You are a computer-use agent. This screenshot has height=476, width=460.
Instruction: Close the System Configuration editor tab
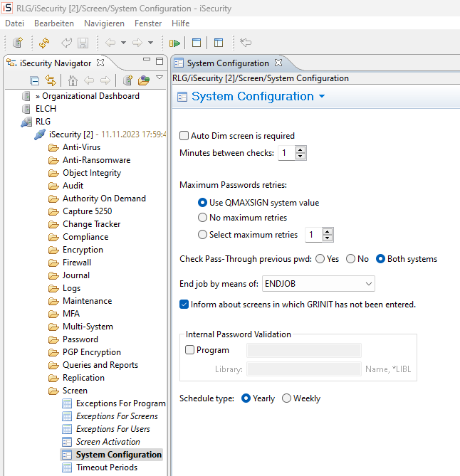pyautogui.click(x=278, y=63)
